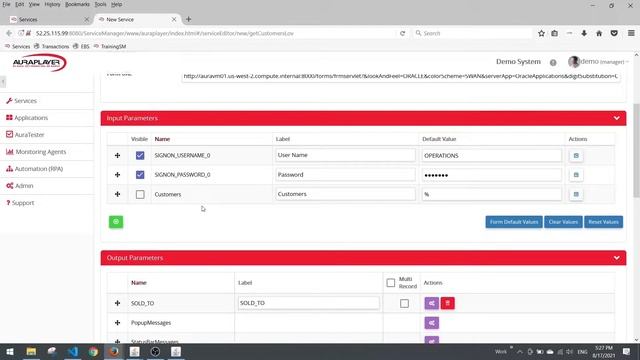Screen dimensions: 640x360
Task: Click the OPERATIONS default value field
Action: coord(491,156)
